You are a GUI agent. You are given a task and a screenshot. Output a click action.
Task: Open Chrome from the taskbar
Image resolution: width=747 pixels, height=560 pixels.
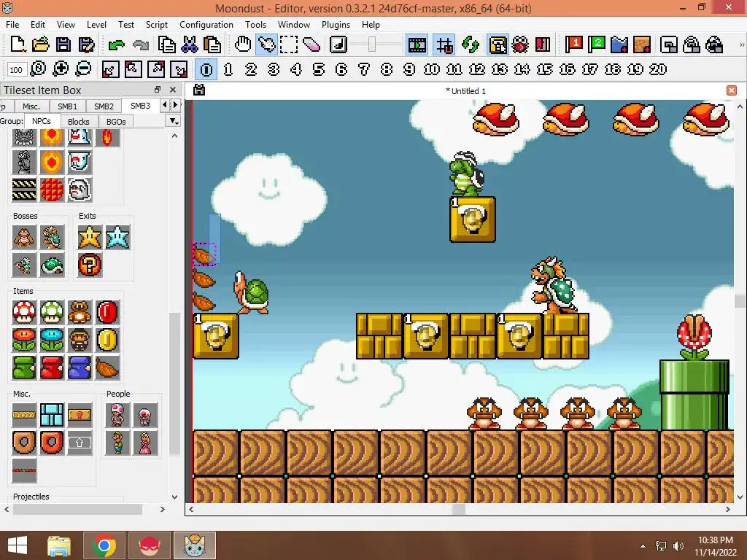click(x=105, y=545)
